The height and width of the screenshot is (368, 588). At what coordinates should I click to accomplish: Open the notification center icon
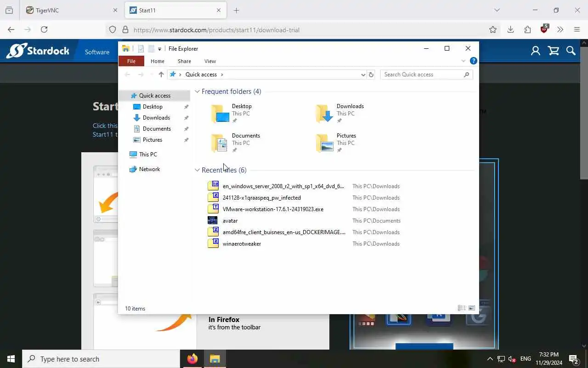573,359
